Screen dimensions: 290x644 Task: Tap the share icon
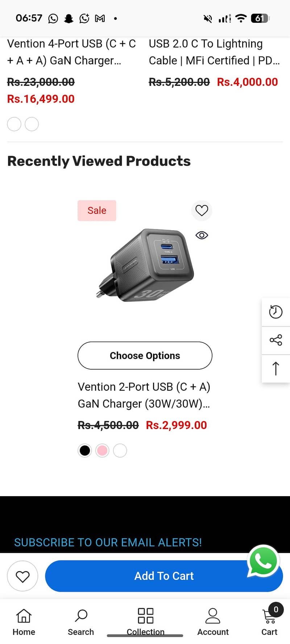(x=275, y=340)
